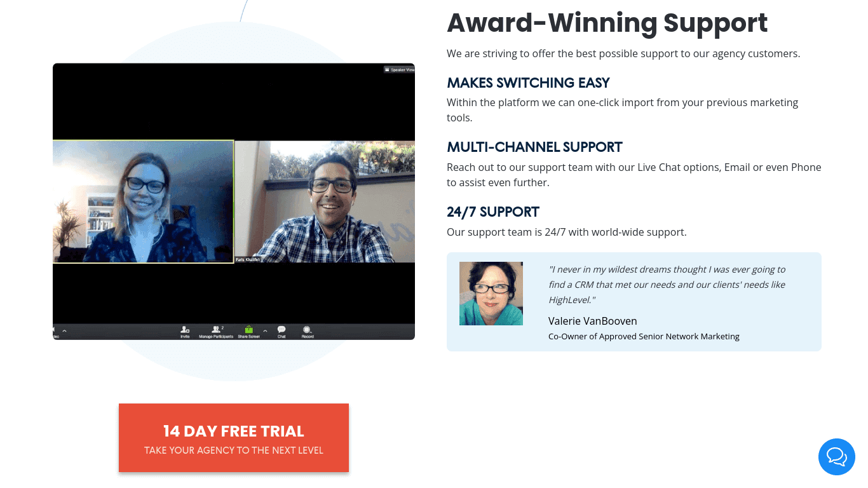Expand the arrow next to Share Screen

pos(265,330)
